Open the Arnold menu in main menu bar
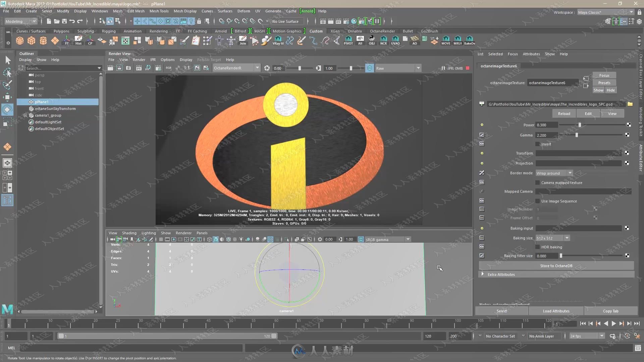644x362 pixels. point(307,11)
